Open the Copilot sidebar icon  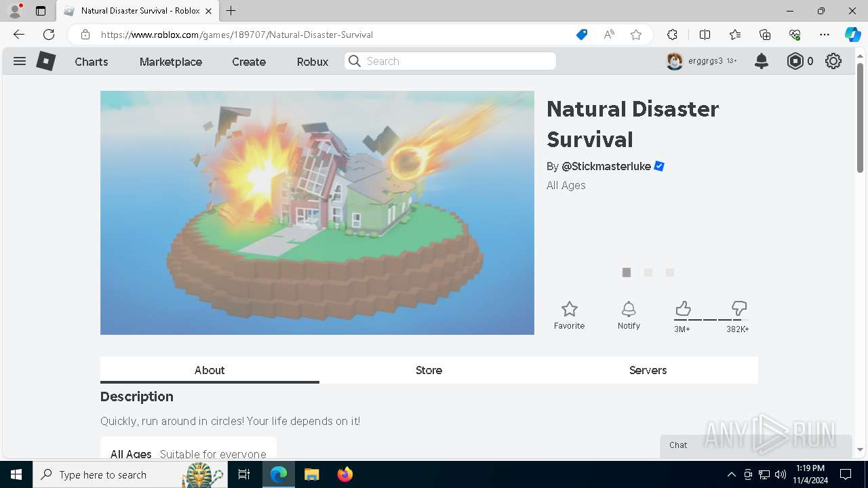tap(852, 35)
